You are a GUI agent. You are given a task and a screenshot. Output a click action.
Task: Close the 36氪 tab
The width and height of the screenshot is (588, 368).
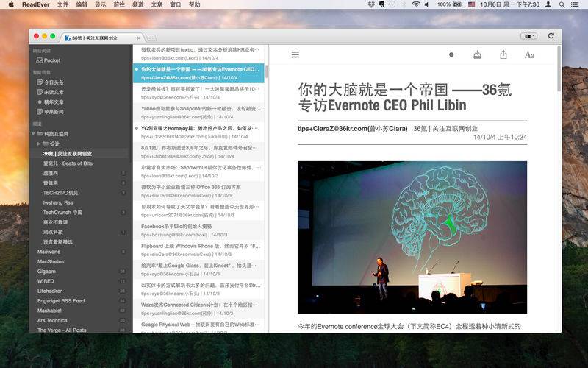pyautogui.click(x=139, y=38)
